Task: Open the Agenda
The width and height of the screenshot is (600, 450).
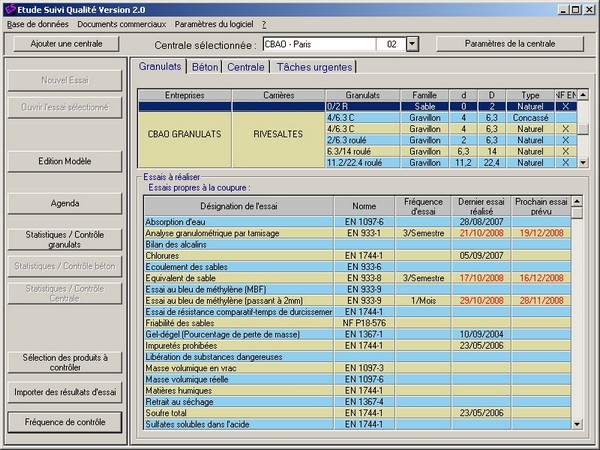Action: tap(65, 203)
